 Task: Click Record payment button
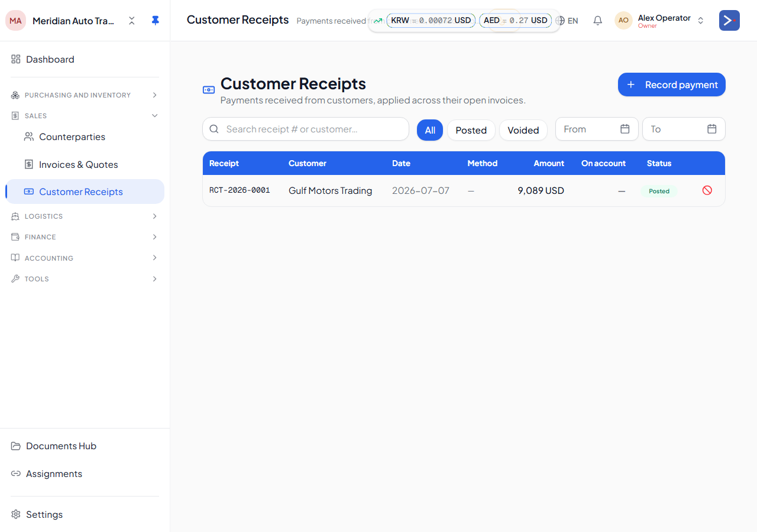672,85
